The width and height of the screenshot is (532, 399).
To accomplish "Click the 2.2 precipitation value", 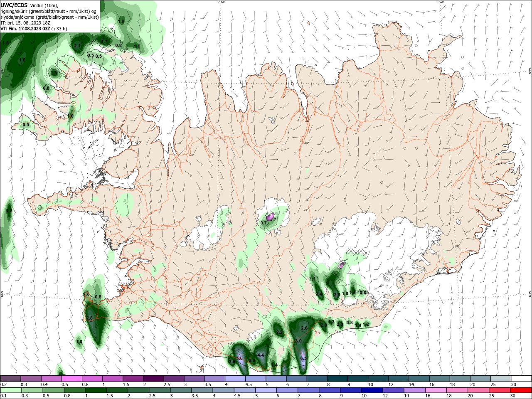I will [x=279, y=332].
